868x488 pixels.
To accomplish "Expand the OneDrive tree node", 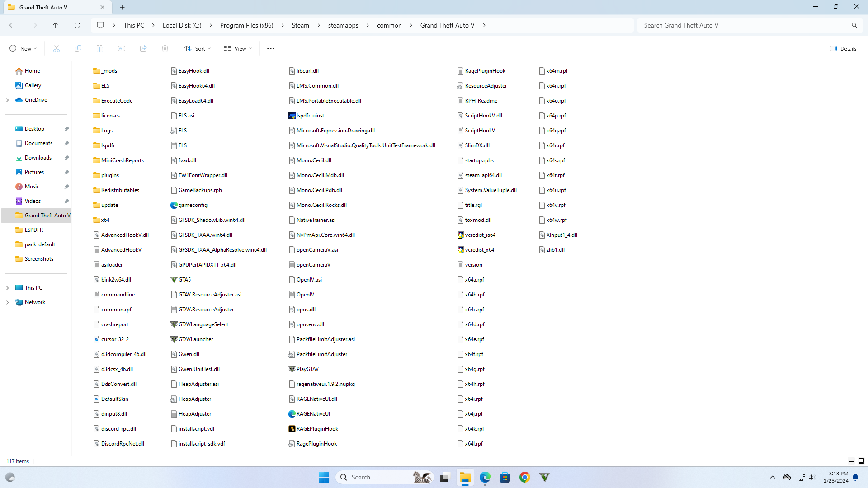I will click(x=8, y=100).
